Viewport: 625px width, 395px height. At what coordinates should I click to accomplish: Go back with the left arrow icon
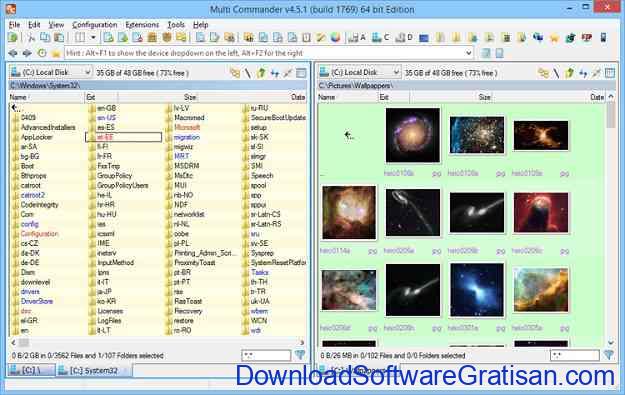pyautogui.click(x=13, y=53)
